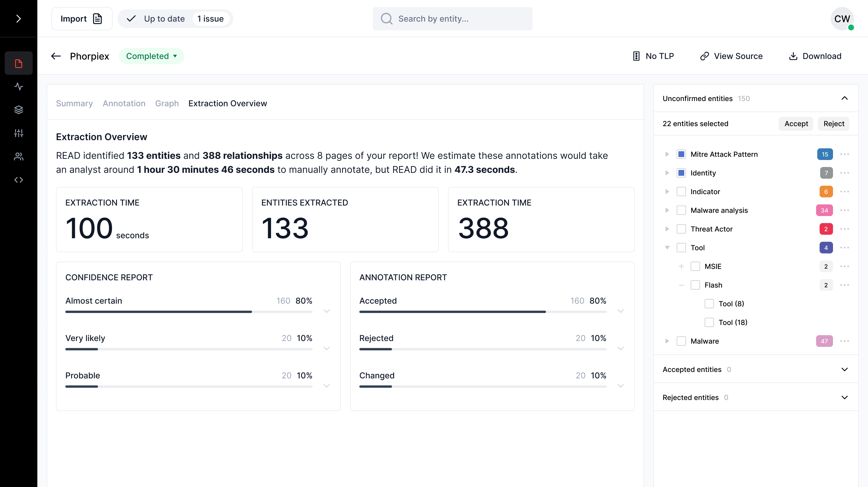868x487 pixels.
Task: Click the back arrow next to Phorpiex
Action: [x=56, y=56]
